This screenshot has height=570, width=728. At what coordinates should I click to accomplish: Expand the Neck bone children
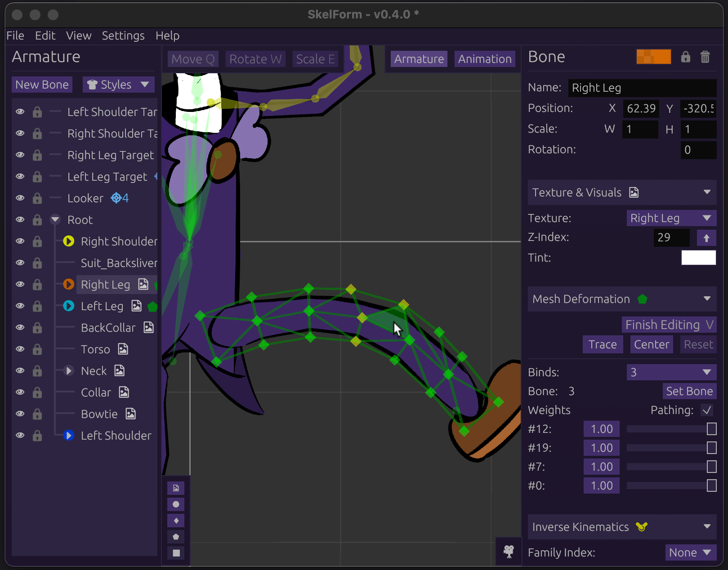click(x=68, y=370)
